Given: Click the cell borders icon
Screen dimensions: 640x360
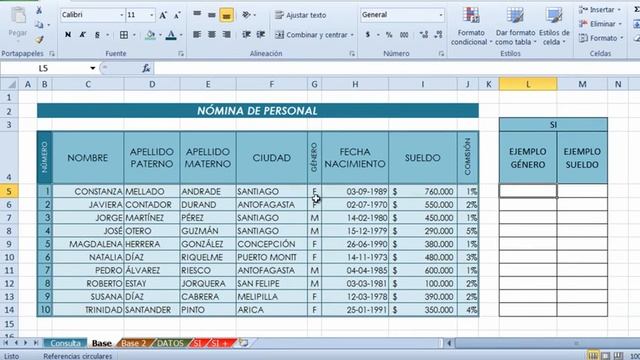Looking at the screenshot, I should click(124, 35).
